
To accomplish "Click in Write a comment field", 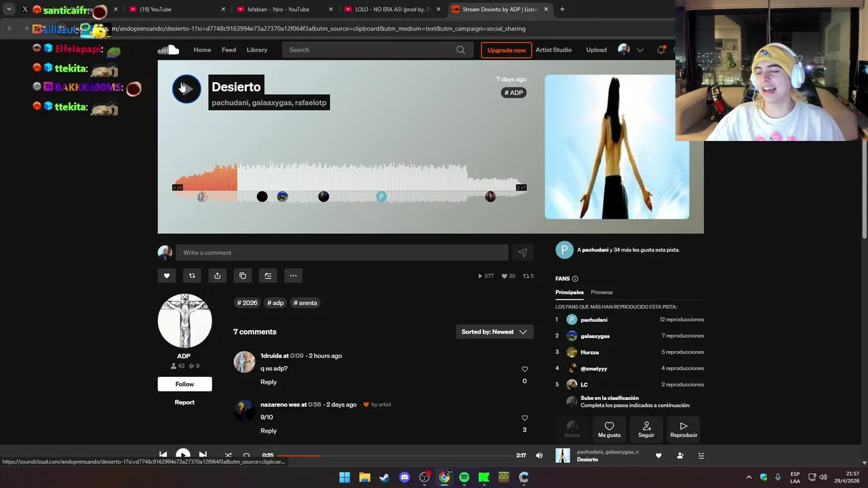I will click(342, 253).
